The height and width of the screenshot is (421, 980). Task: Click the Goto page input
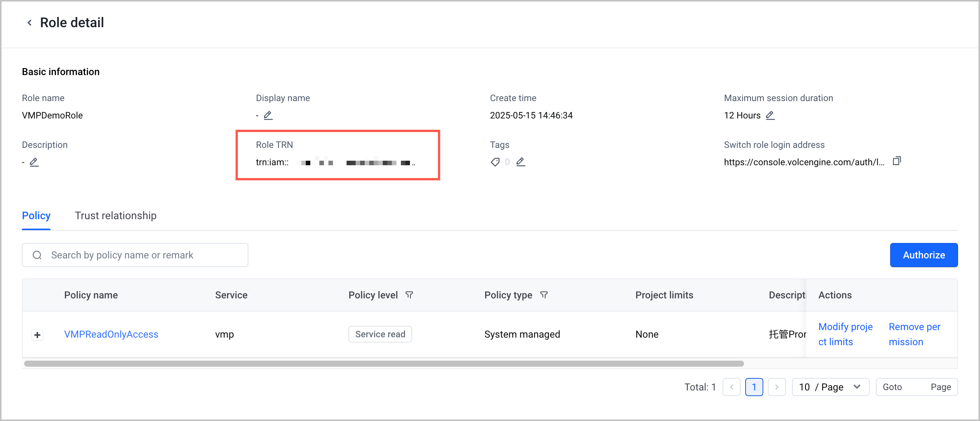tap(917, 387)
